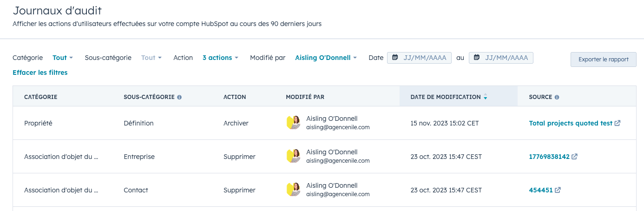644x211 pixels.
Task: Click avatar in the Propriété row
Action: point(293,123)
